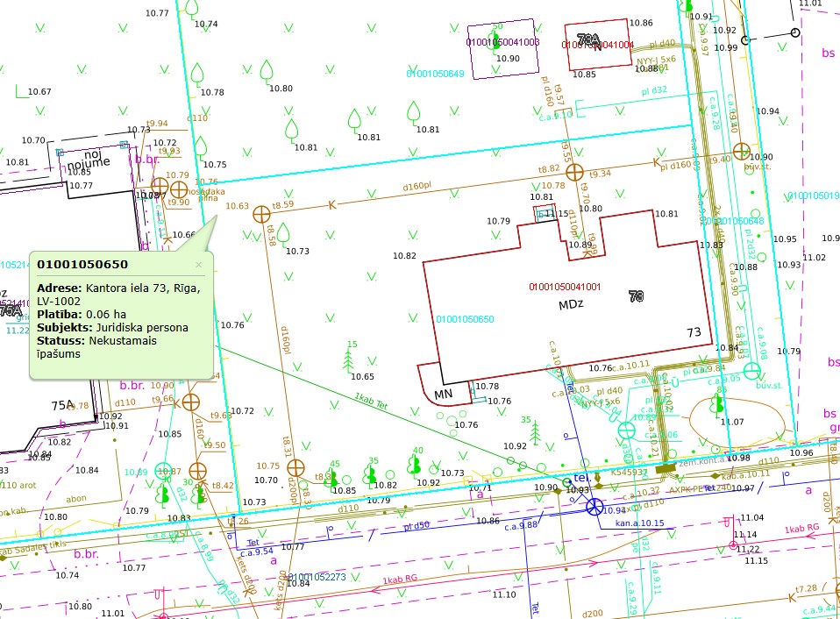840x619 pixels.
Task: Click the manhole symbol labeled t8.31
Action: pyautogui.click(x=295, y=468)
